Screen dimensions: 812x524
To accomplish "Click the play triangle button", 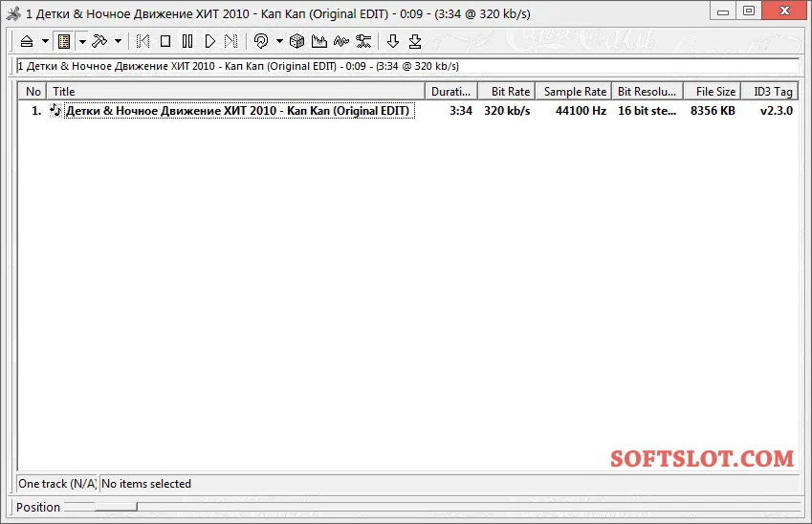I will coord(209,41).
